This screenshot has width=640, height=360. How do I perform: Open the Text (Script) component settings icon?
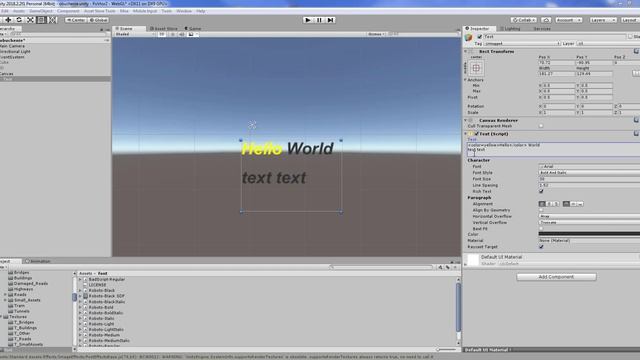tap(636, 133)
